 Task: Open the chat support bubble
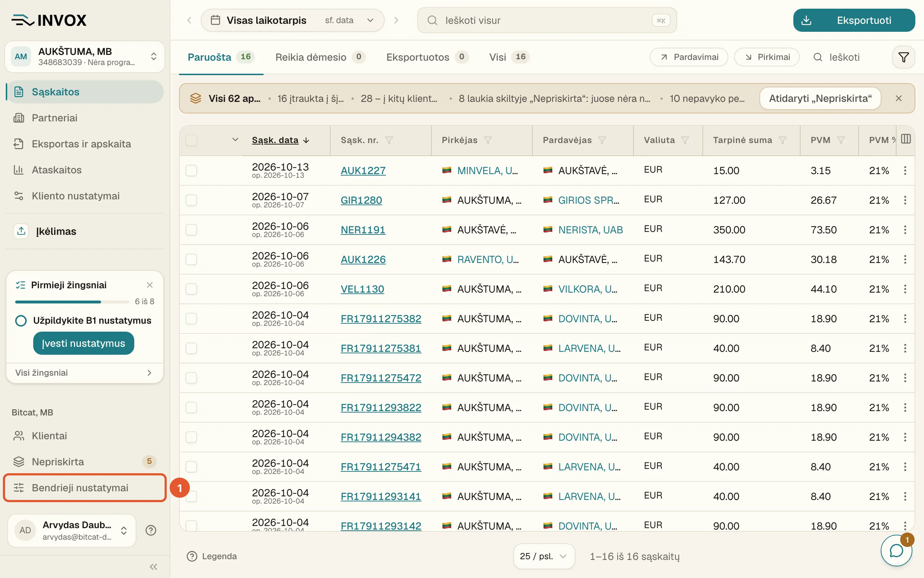click(896, 551)
